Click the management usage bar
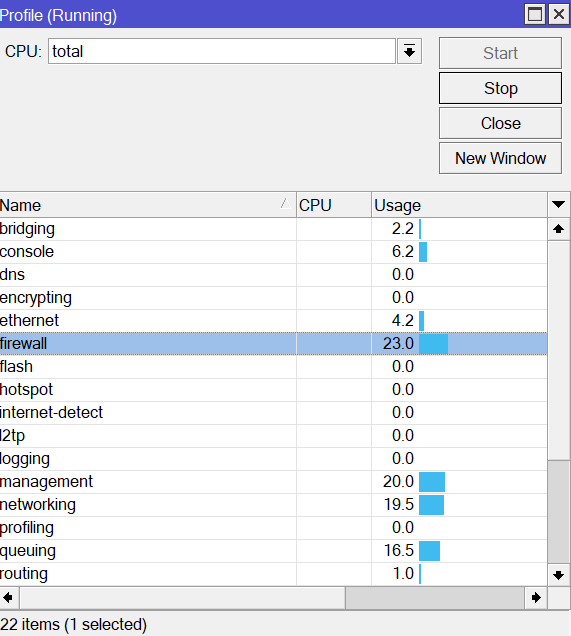 [x=432, y=482]
